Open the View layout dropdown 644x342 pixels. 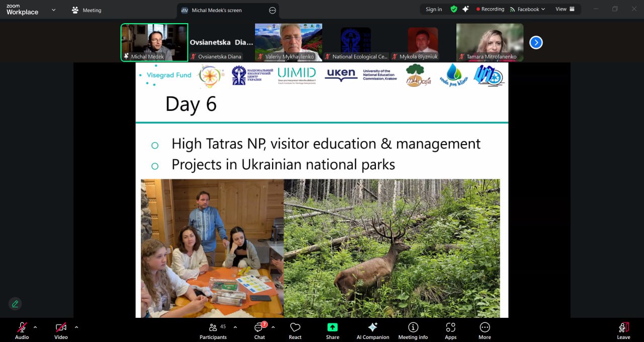[565, 9]
